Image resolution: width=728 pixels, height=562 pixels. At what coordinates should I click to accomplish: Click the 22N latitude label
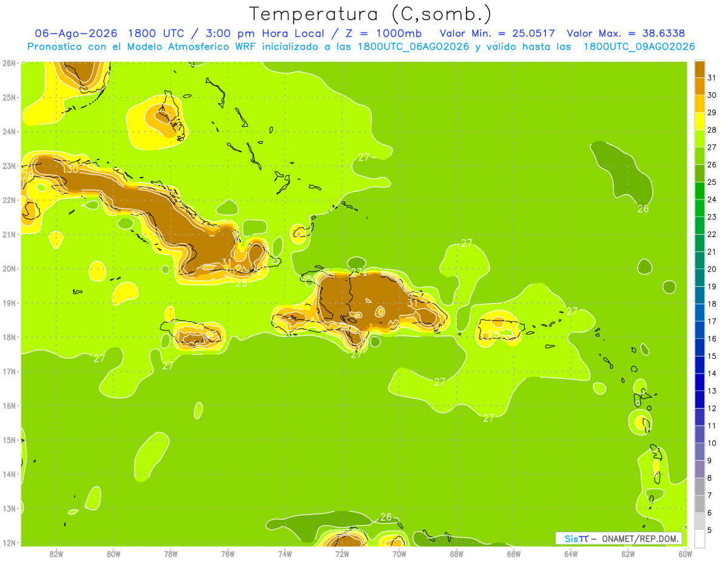[8, 200]
